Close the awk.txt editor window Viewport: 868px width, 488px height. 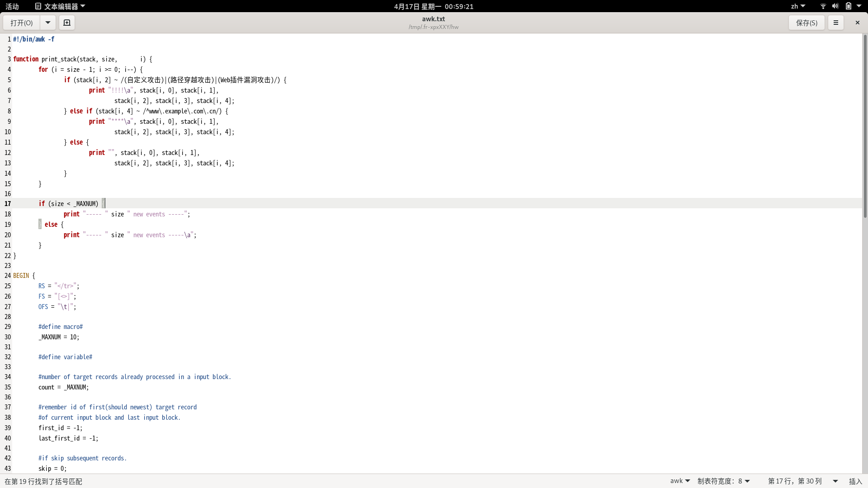pos(857,23)
